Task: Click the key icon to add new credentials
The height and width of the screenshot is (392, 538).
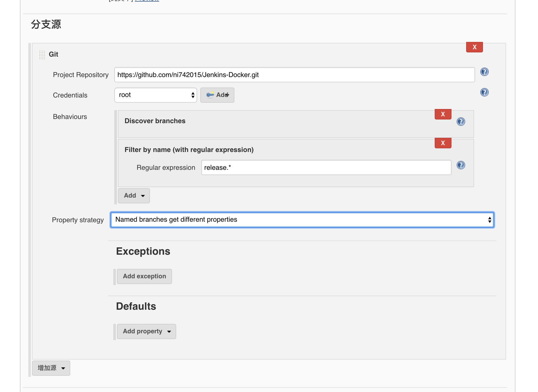Action: click(210, 95)
